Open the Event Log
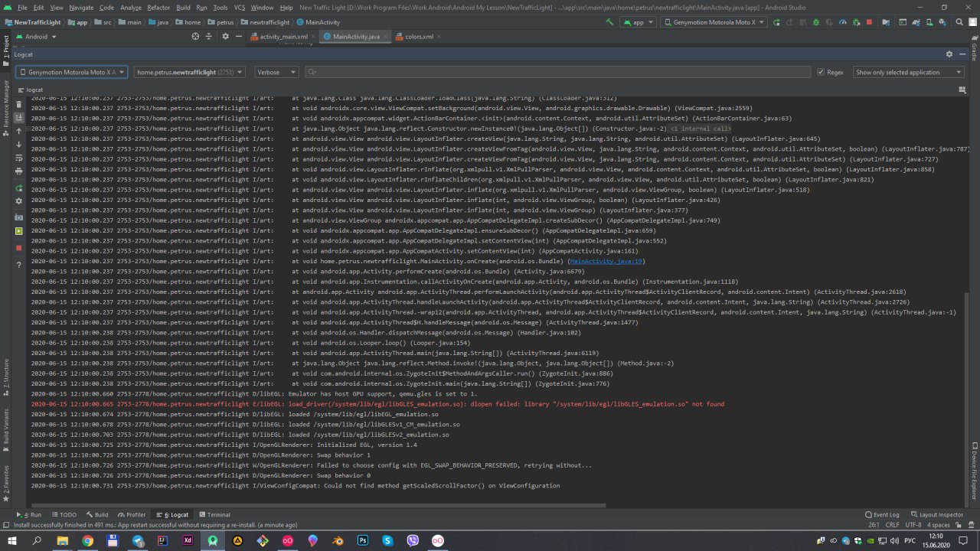980x551 pixels. click(882, 515)
